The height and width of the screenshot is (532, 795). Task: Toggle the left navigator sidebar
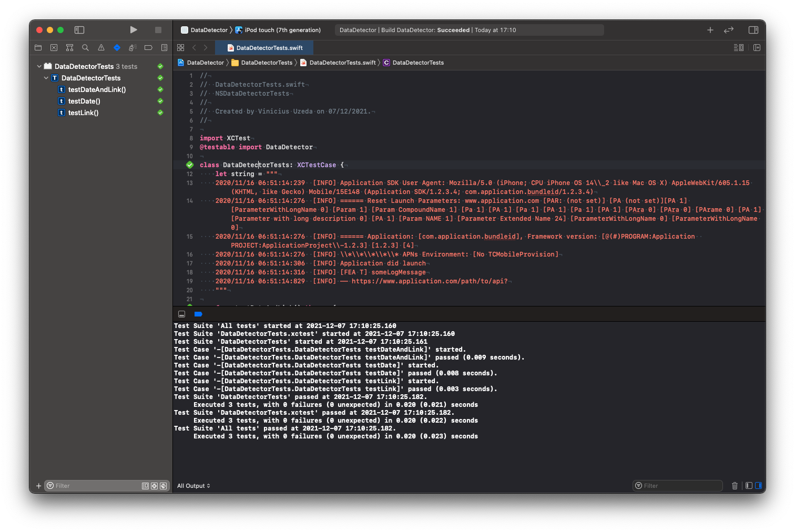tap(79, 30)
